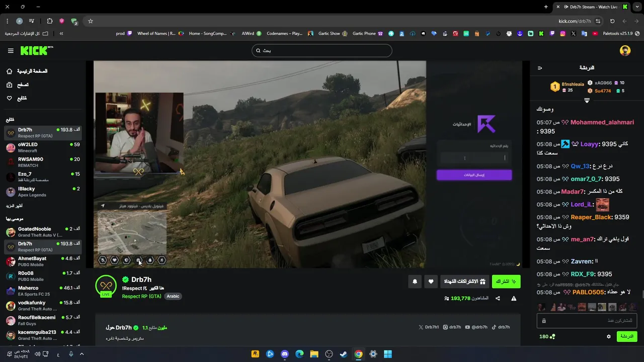The height and width of the screenshot is (362, 644).
Task: Open AhmetBayat PUBG Mobile channel
Action: click(43, 261)
